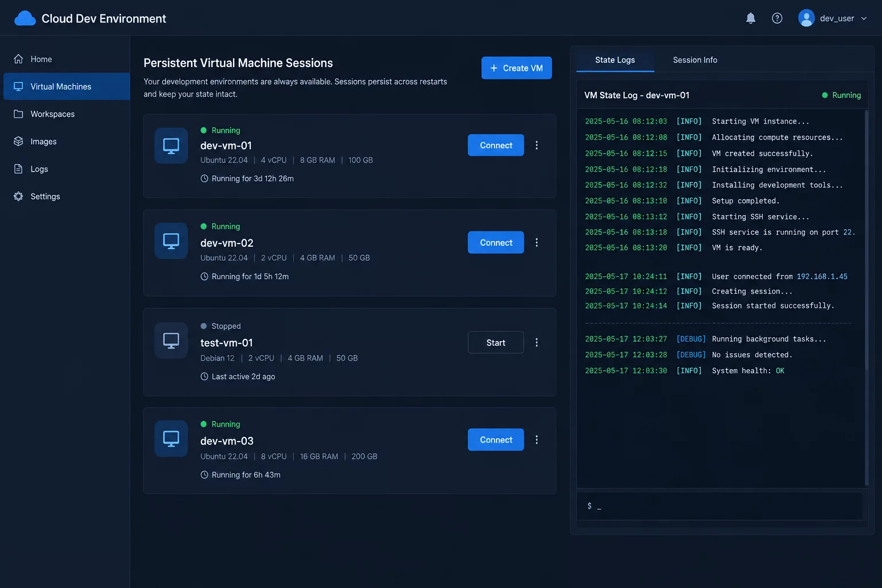Image resolution: width=882 pixels, height=588 pixels.
Task: Click the Images layers icon
Action: tap(18, 141)
